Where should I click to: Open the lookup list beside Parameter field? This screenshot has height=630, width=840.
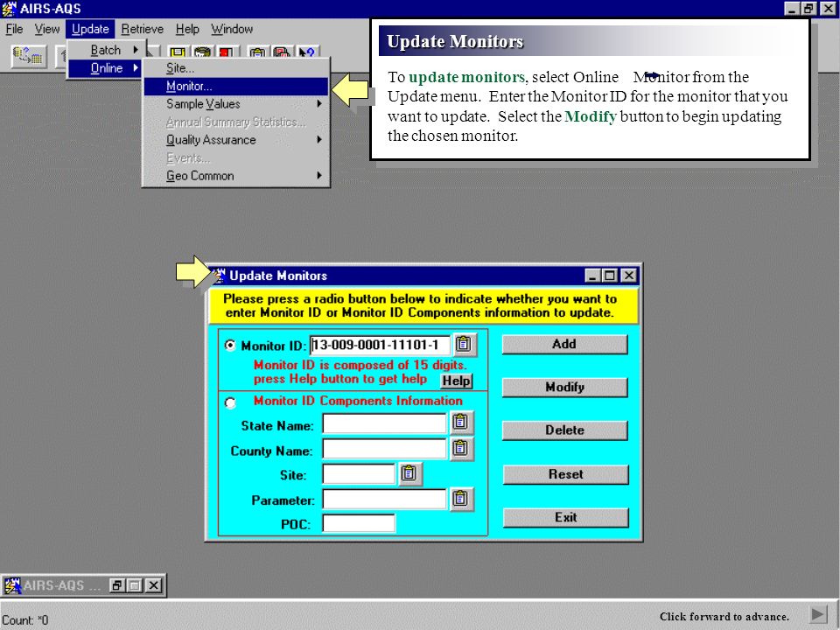[461, 500]
